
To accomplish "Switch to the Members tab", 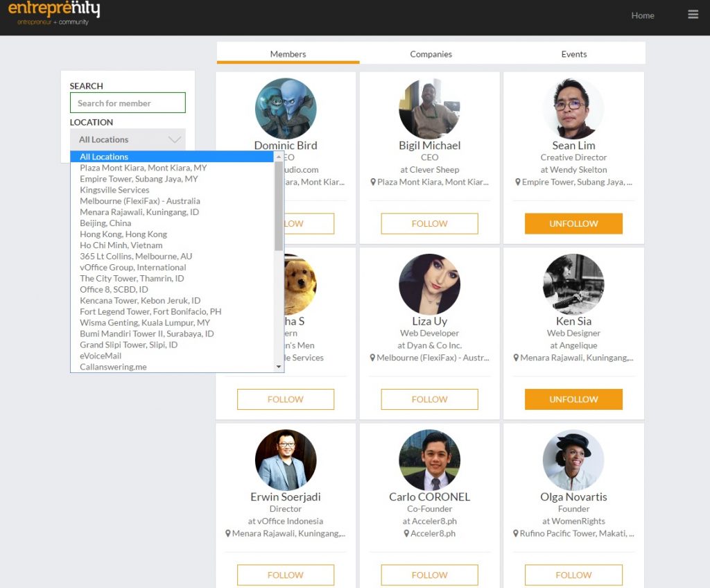I will tap(288, 54).
